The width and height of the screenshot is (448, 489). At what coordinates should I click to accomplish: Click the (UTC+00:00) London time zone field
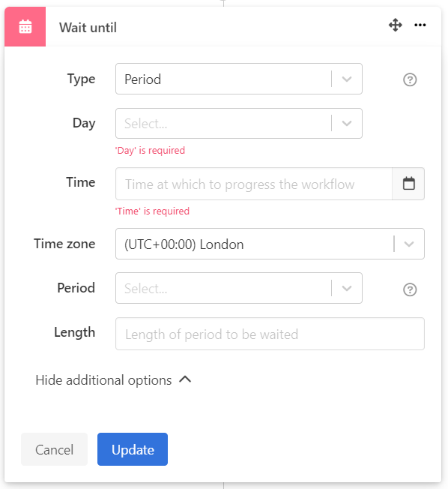tap(270, 244)
